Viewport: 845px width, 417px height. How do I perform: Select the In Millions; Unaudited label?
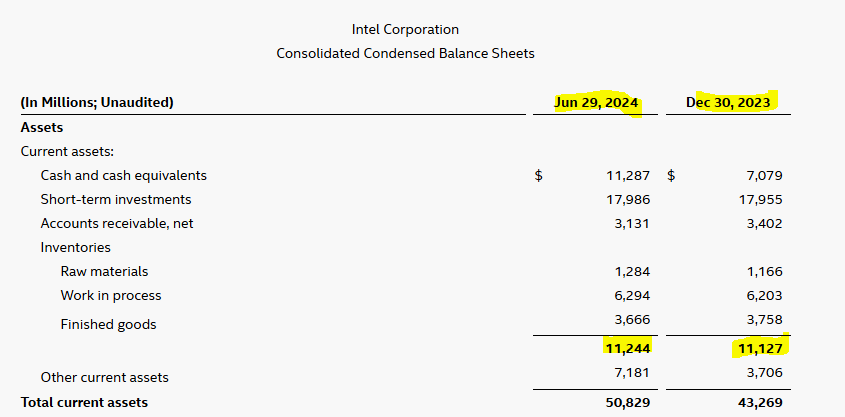point(97,102)
